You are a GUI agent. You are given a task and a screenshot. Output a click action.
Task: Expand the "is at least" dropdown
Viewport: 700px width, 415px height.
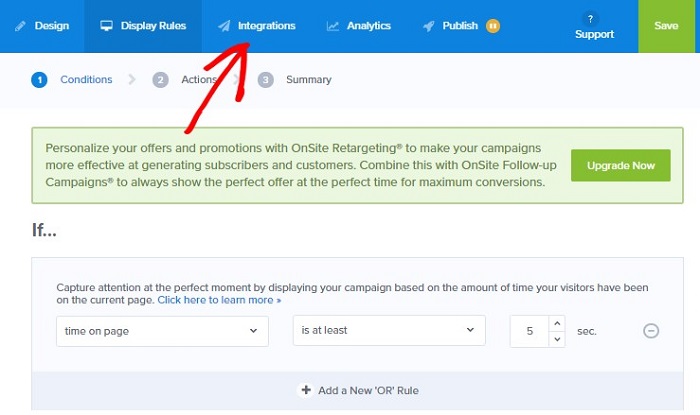389,330
